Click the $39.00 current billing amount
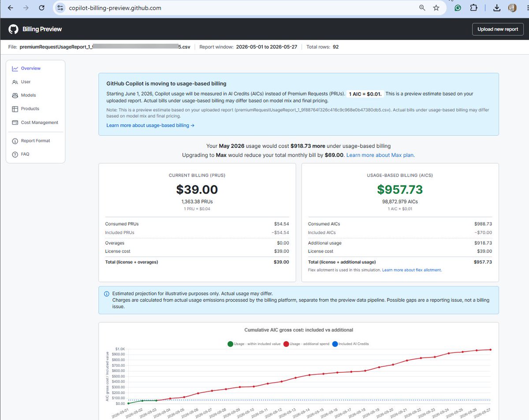The image size is (529, 420). pos(197,190)
